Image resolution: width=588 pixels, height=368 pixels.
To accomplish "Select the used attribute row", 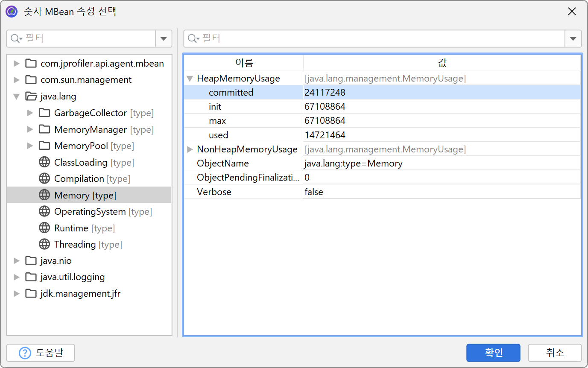I will [219, 135].
